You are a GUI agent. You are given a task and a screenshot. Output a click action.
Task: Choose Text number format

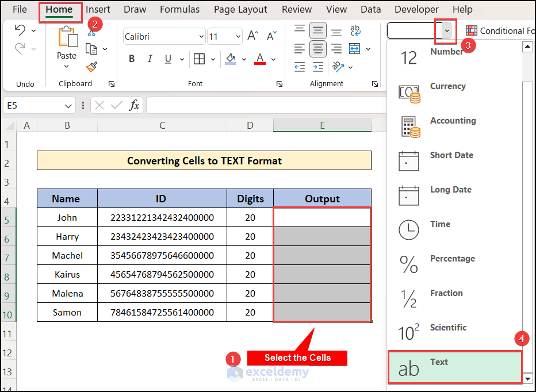455,367
